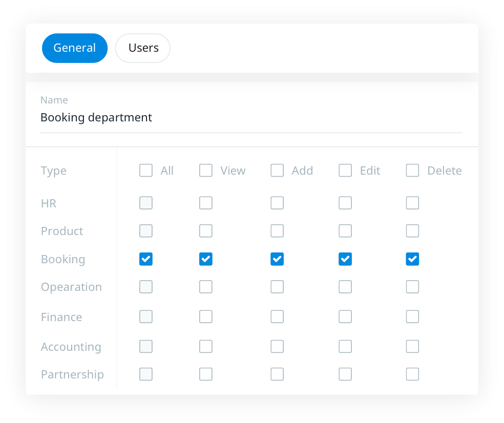Screen dimensions: 504x423
Task: Uncheck Booking row Edit checkbox
Action: [x=345, y=259]
